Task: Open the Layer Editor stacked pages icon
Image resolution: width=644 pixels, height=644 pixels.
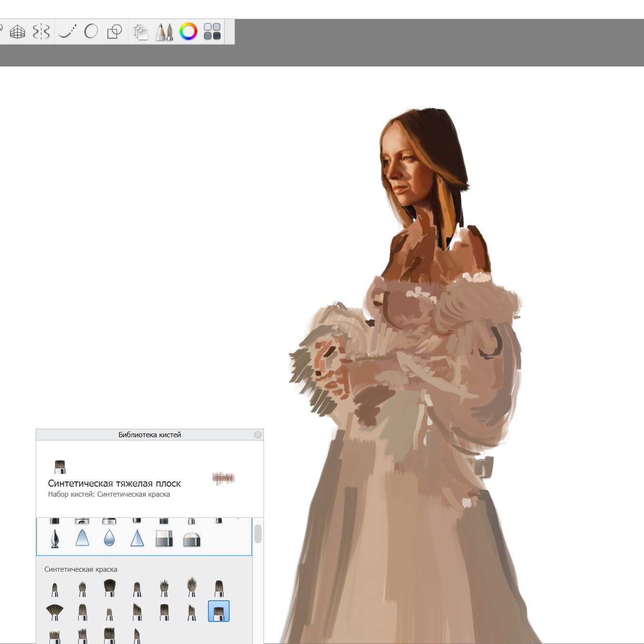Action: coord(140,32)
